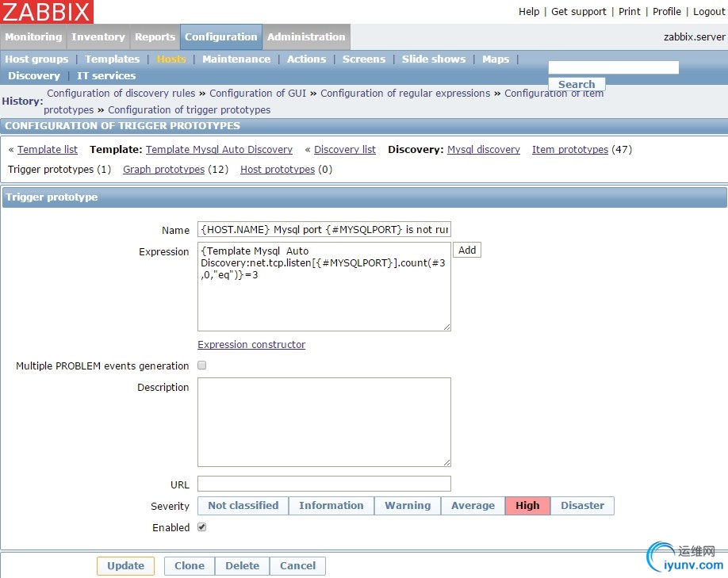
Task: Open Host prototypes link
Action: [278, 170]
